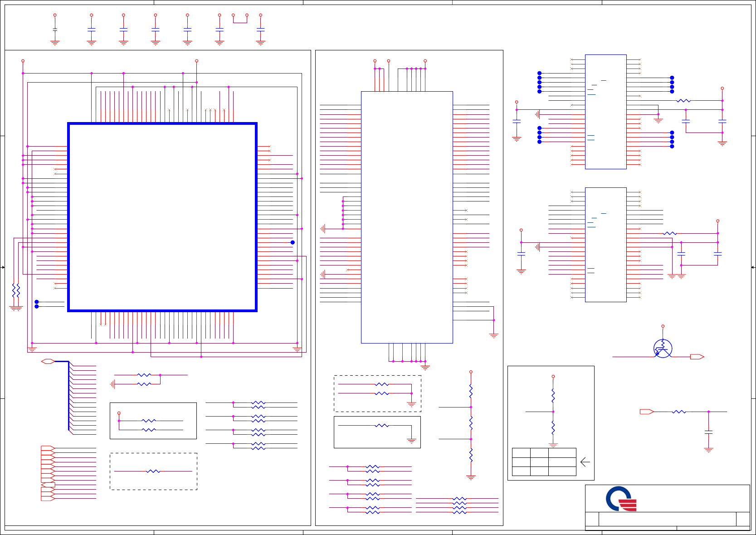Select the resistor after the red input port
This screenshot has height=535, width=756.
pos(679,412)
